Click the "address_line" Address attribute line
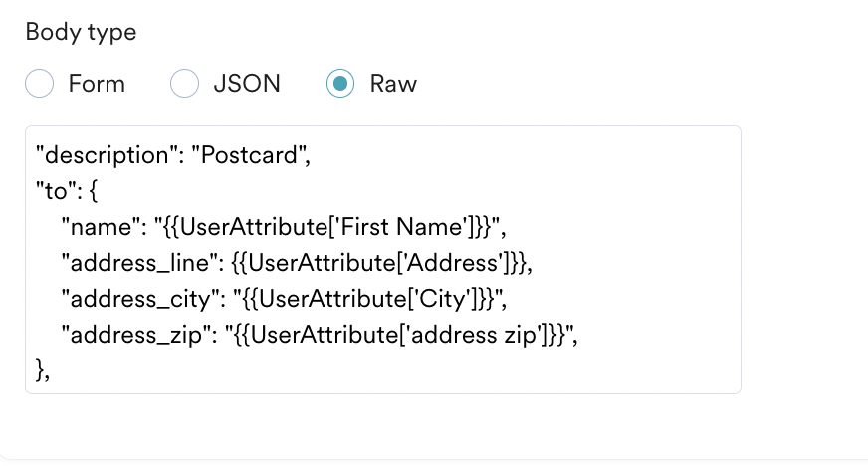 point(297,263)
